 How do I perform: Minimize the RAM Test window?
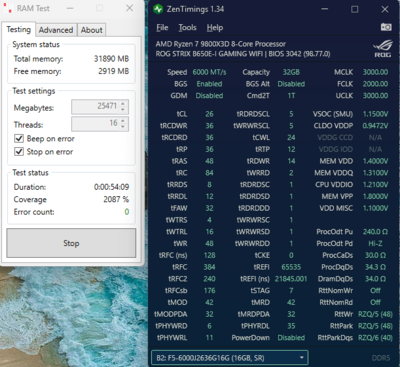[70, 8]
